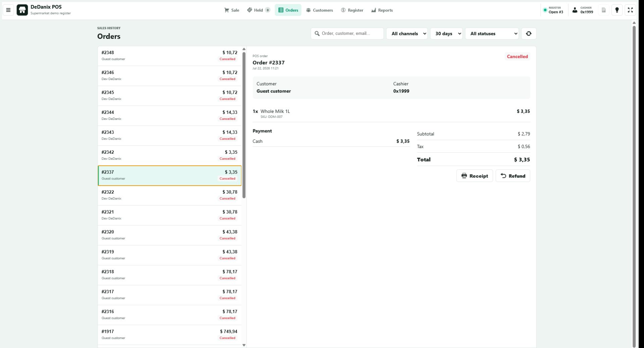The image size is (644, 348).
Task: Click the Tax $ 0,56 row
Action: tap(473, 146)
